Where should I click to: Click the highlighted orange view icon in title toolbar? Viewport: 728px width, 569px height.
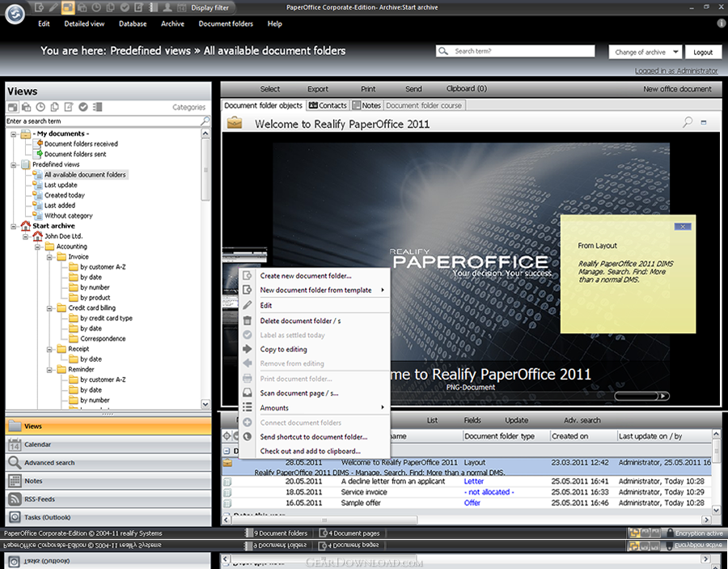(x=68, y=7)
